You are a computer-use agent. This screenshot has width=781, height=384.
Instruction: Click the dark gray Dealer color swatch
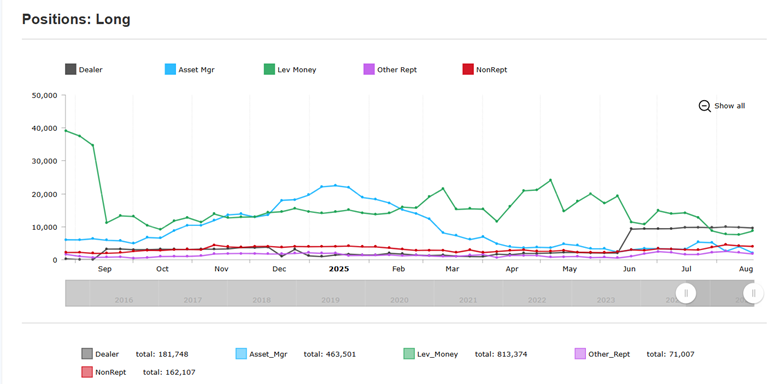(x=70, y=70)
